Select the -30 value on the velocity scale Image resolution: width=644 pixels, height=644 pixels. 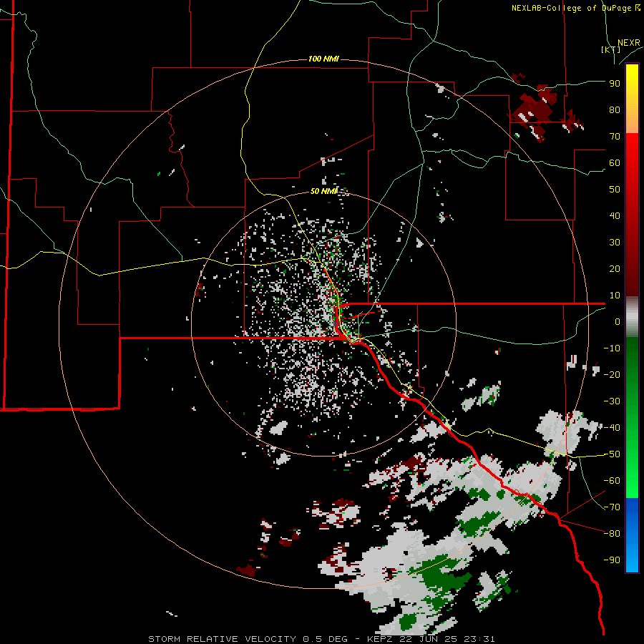(612, 401)
